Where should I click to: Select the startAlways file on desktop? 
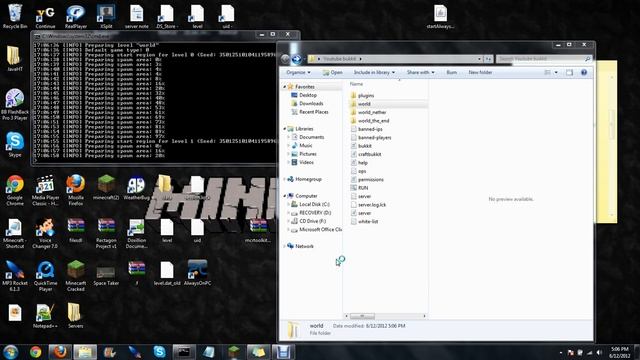[440, 16]
